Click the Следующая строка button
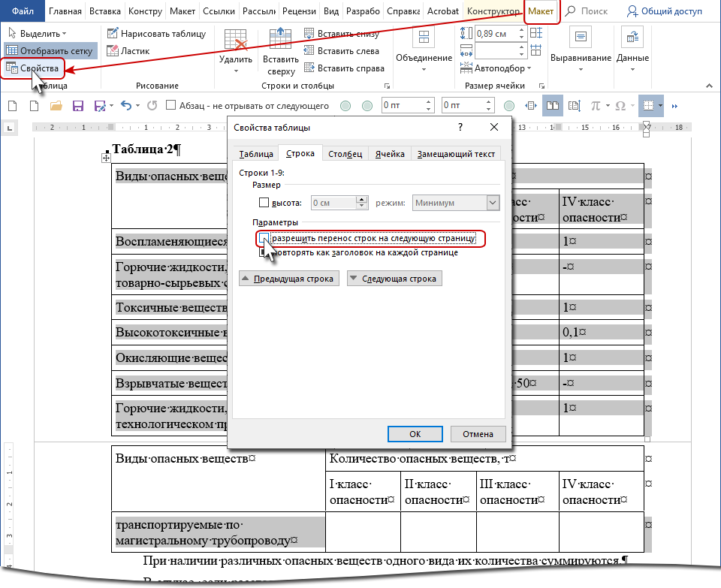Viewport: 721px width, 588px height. click(x=394, y=279)
